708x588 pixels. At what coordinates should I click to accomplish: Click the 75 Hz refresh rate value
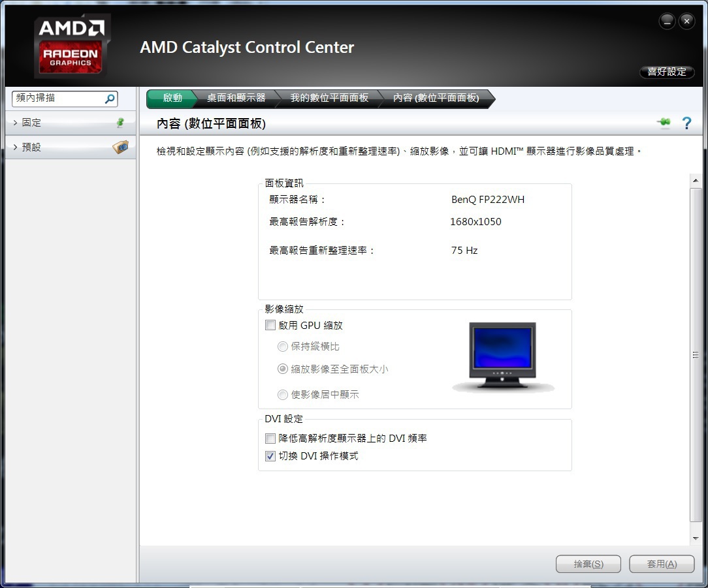pyautogui.click(x=464, y=251)
